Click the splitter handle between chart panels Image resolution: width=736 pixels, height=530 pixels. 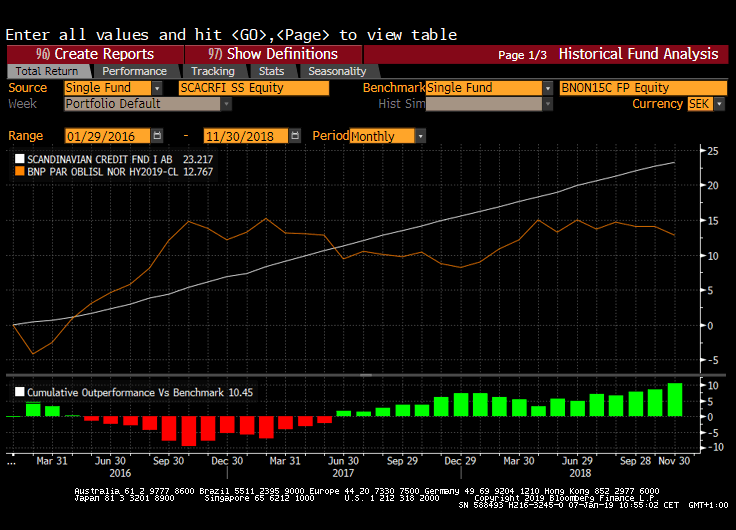click(x=366, y=375)
